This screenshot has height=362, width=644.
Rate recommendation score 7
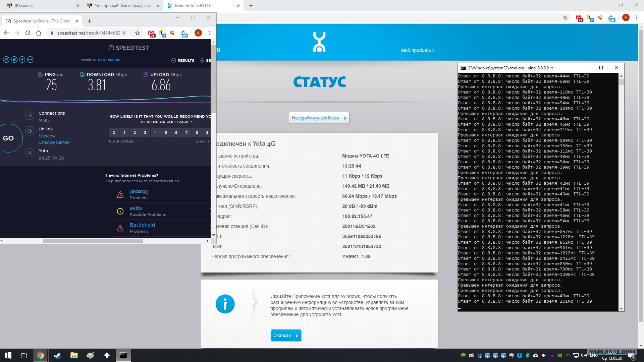pyautogui.click(x=186, y=132)
